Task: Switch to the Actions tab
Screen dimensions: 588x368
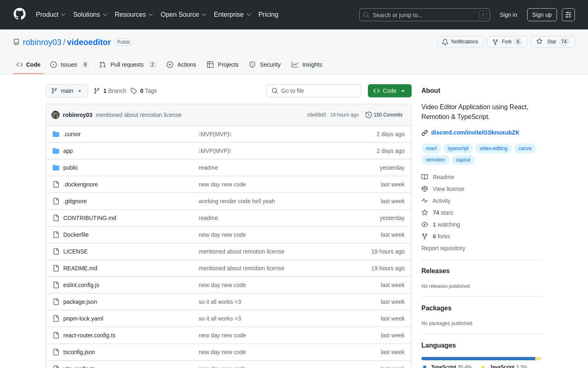Action: point(181,65)
